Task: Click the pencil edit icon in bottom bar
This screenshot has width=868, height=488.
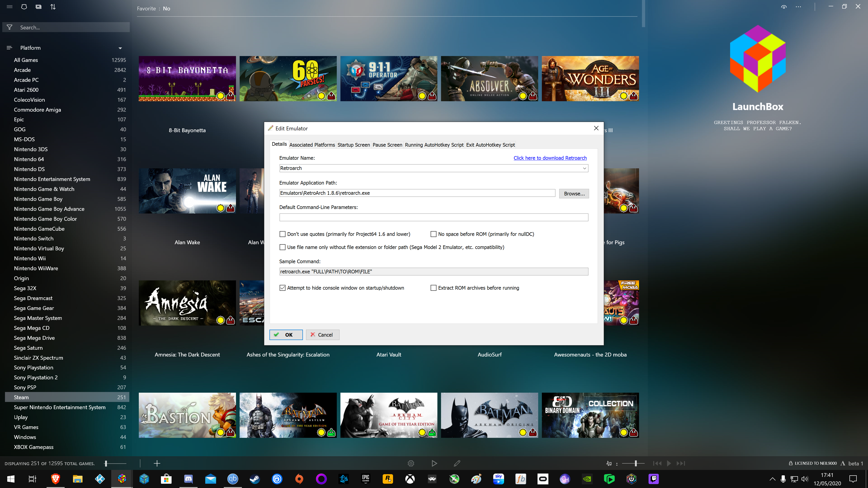Action: (x=457, y=463)
